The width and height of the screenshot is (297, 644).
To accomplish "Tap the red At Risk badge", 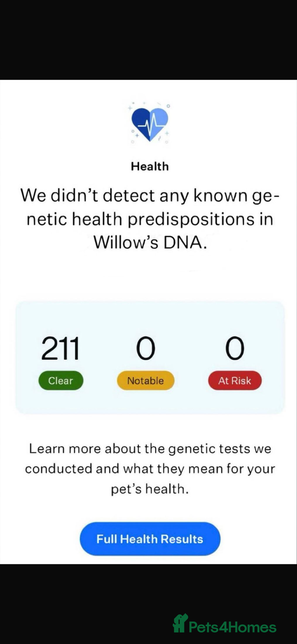I will coord(235,380).
